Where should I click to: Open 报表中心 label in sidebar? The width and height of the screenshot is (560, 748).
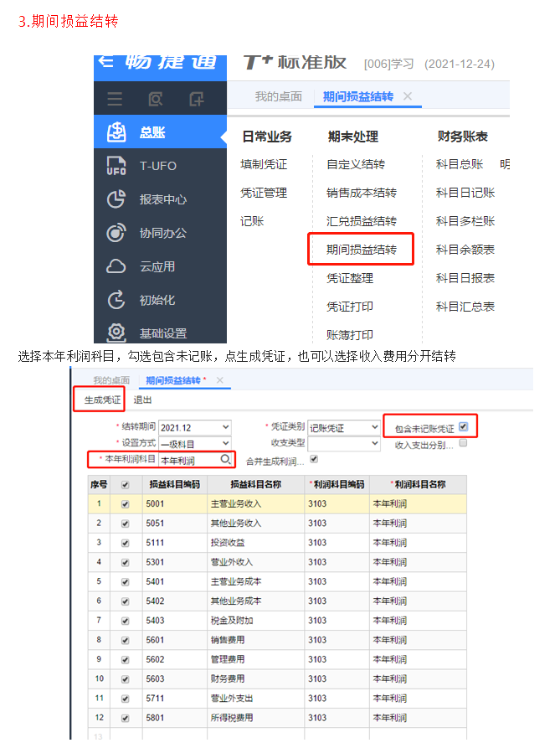click(163, 199)
